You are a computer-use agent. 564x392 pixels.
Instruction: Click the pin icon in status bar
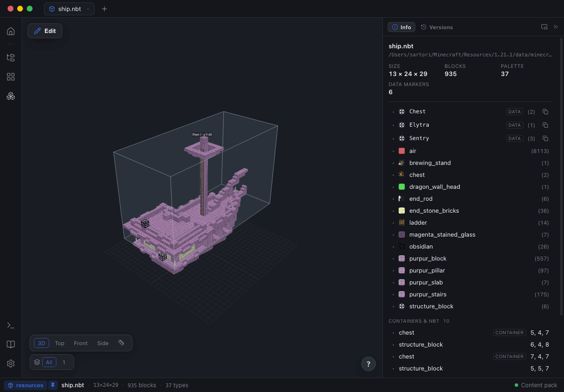53,385
